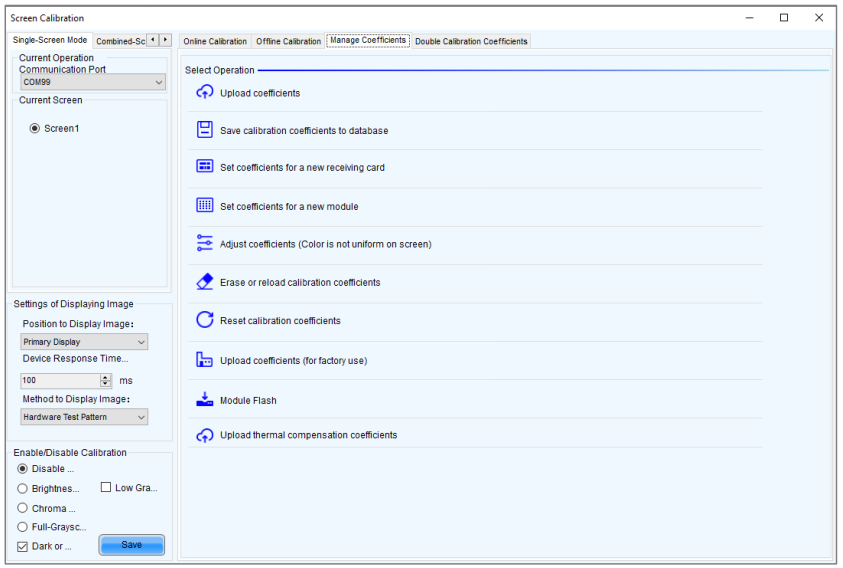Click the thermal compensation cloud icon

click(204, 435)
